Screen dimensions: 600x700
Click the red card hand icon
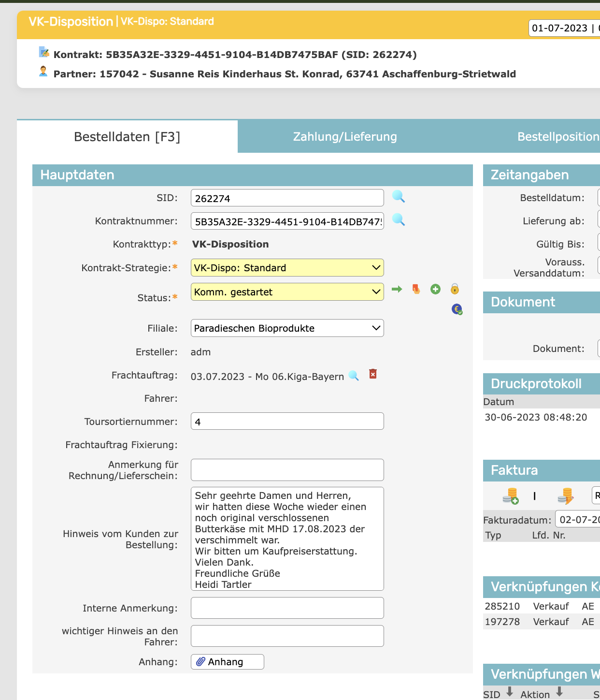tap(416, 289)
